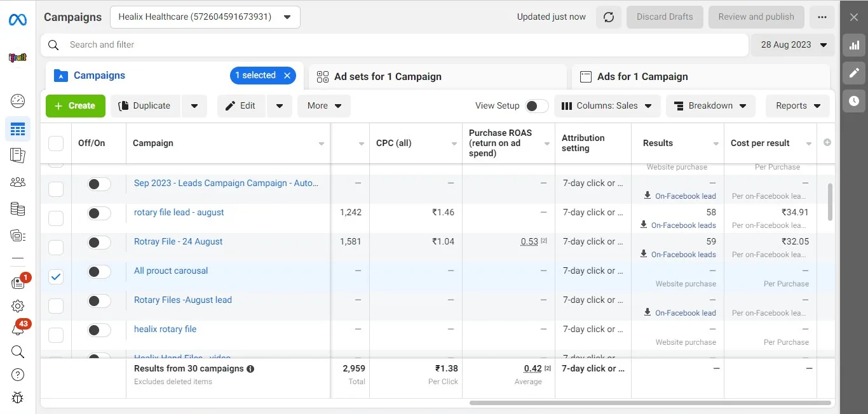Open the 28 Aug 2023 date picker
The height and width of the screenshot is (414, 868).
click(x=793, y=45)
